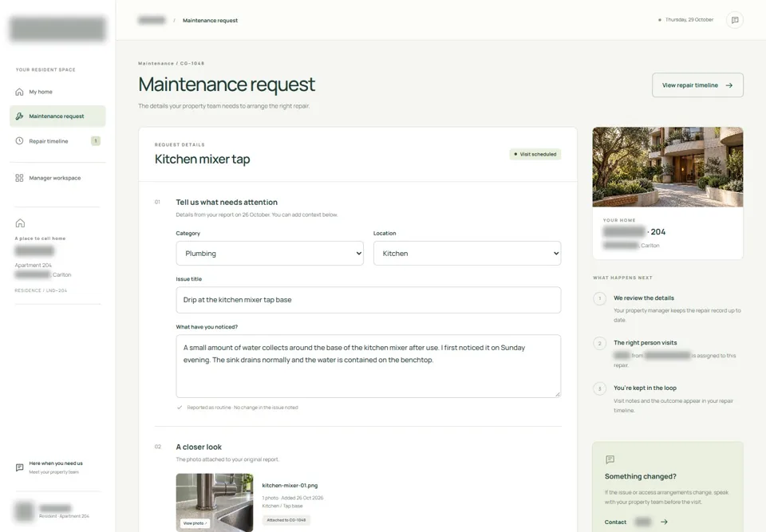Click step 1 circle 'We review the details'
The width and height of the screenshot is (766, 532).
[600, 298]
